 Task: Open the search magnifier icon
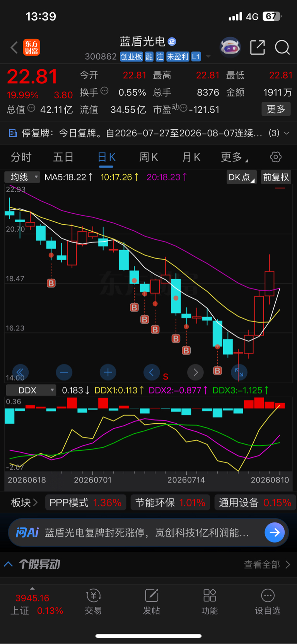(x=282, y=48)
